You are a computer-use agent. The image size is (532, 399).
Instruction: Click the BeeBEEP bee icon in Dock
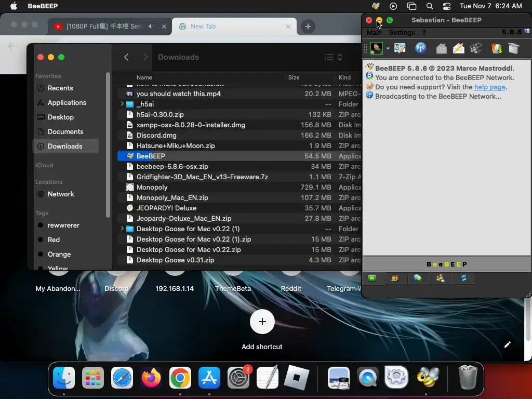click(427, 378)
